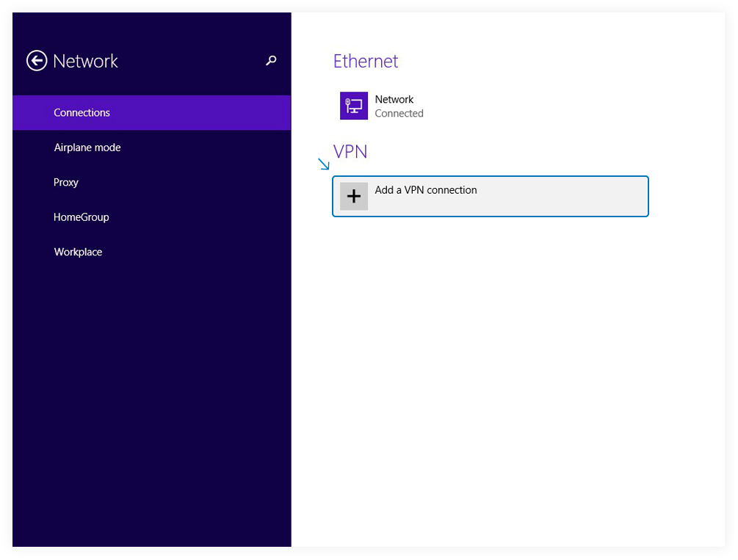Click the Network title in sidebar header
This screenshot has height=560, width=738.
click(x=85, y=61)
